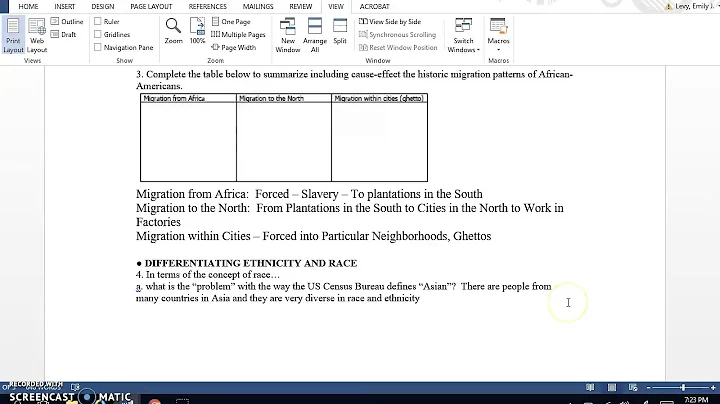Viewport: 720px width, 404px height.
Task: Click the line 'Migration from Africa: Forced – Slavery'
Action: point(309,194)
